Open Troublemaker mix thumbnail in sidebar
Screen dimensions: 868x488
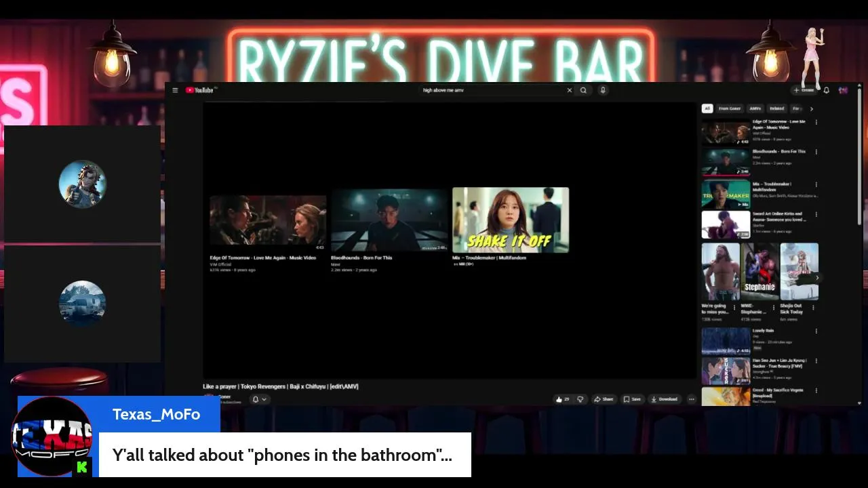click(x=726, y=195)
